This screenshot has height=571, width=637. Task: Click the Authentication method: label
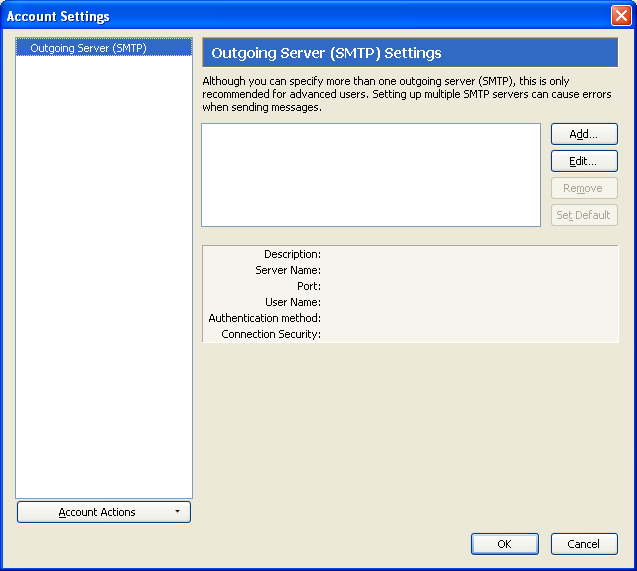[264, 318]
